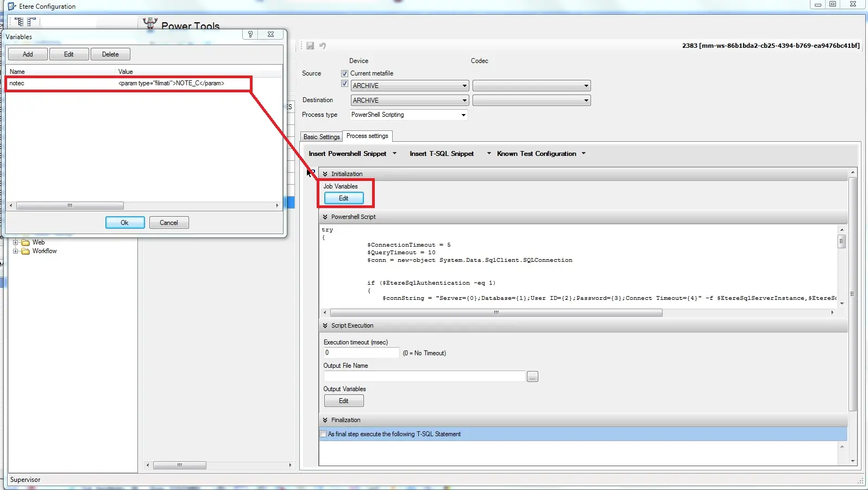Open the Process type dropdown
Viewport: 868px width, 490px height.
pos(463,115)
